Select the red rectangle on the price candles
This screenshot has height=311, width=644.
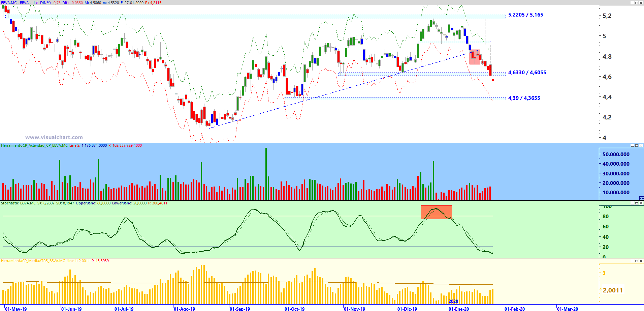pyautogui.click(x=475, y=57)
